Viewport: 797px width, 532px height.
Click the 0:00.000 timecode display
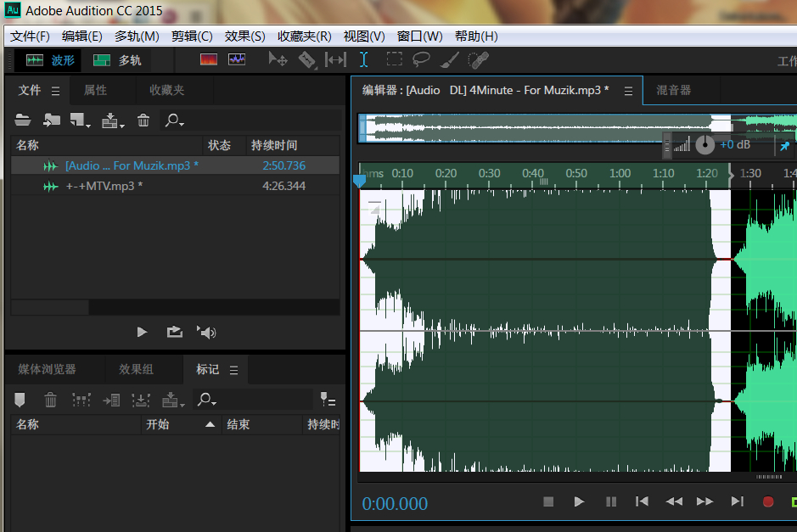[395, 504]
